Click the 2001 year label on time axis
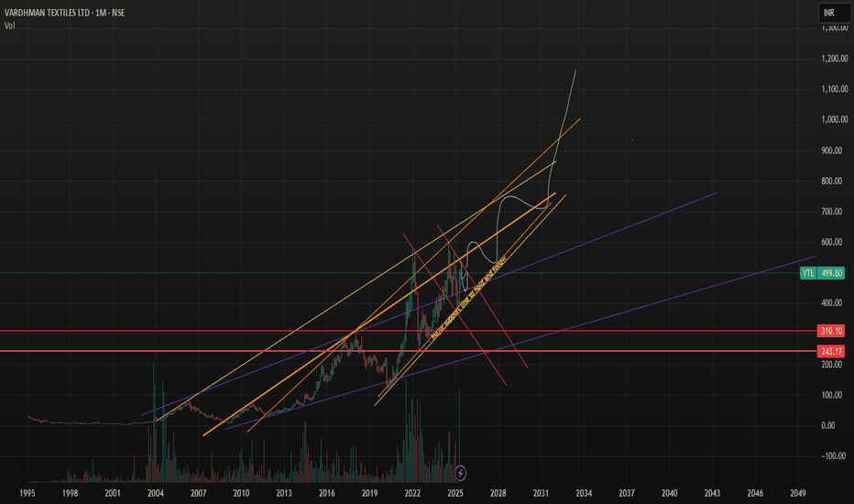This screenshot has width=854, height=504. tap(113, 493)
